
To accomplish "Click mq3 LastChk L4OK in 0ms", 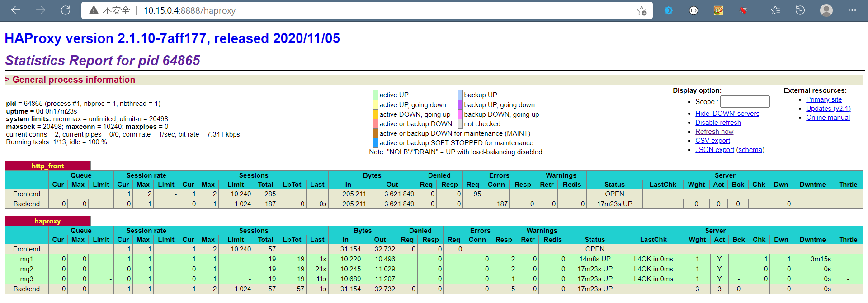I will click(653, 279).
